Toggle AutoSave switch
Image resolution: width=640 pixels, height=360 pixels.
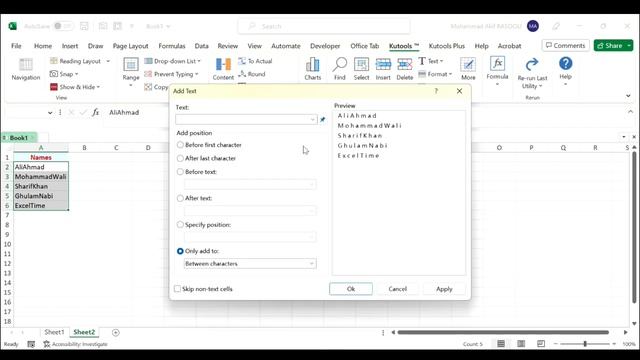pos(63,26)
